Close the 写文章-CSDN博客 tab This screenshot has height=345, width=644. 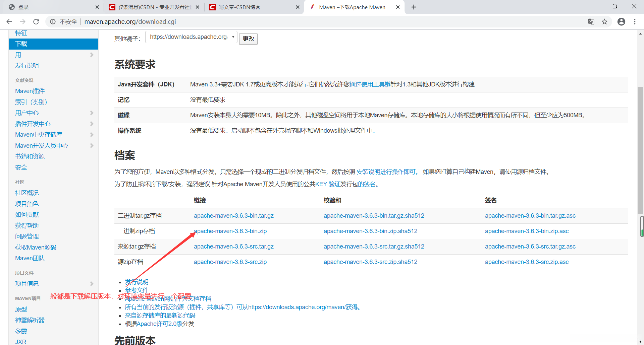298,7
